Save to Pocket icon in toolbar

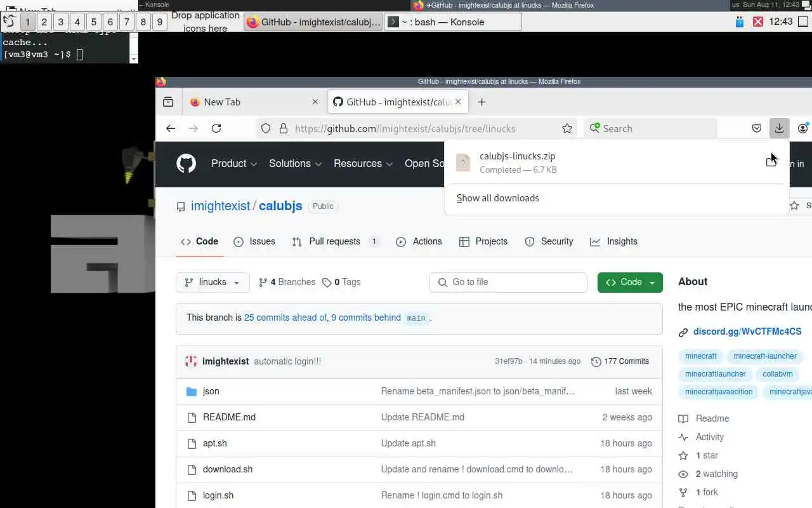(x=757, y=128)
